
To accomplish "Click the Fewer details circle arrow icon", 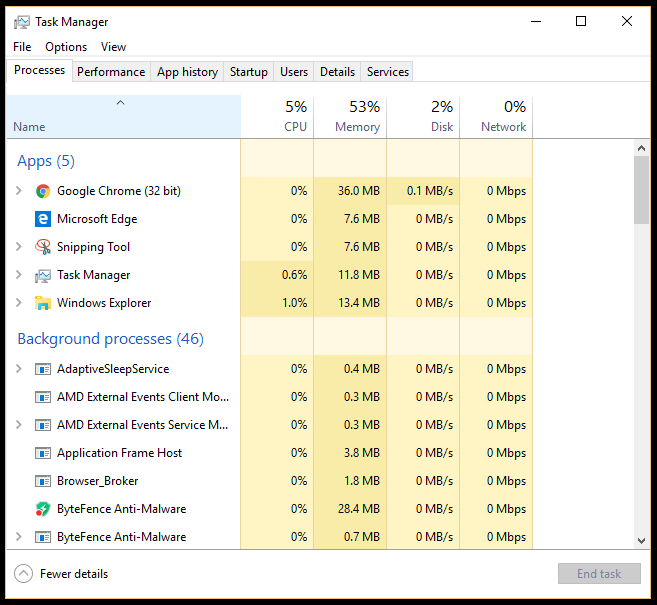I will click(x=23, y=574).
